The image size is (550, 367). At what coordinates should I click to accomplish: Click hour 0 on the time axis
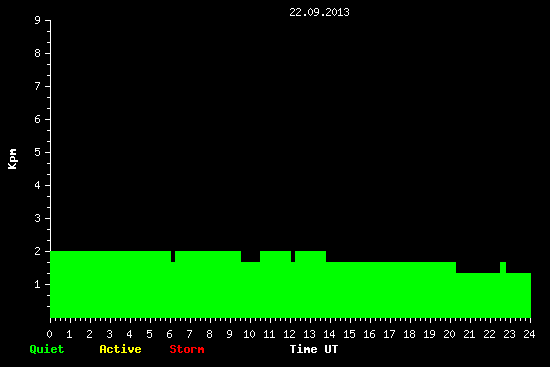49,334
